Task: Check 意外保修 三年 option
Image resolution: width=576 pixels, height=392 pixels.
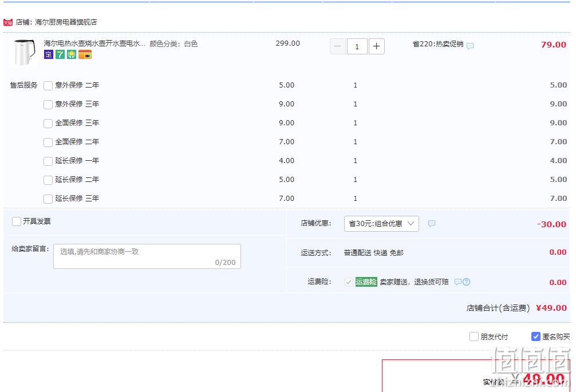Action: tap(48, 105)
